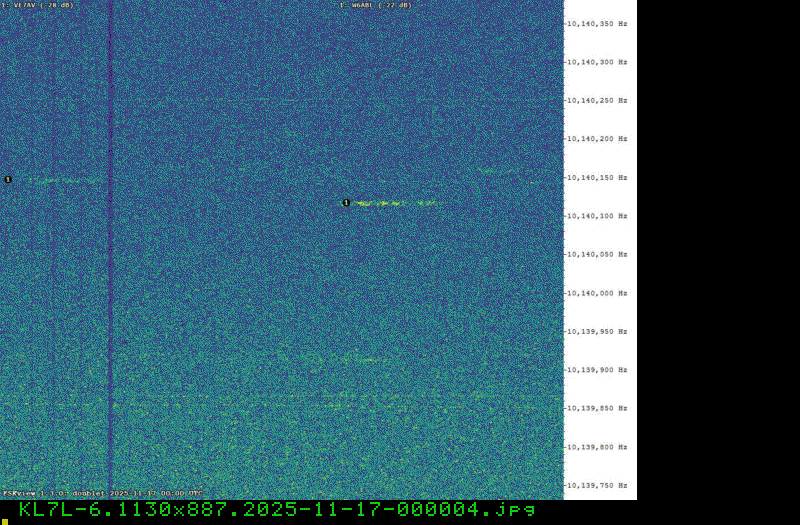This screenshot has height=525, width=800.
Task: Click the KL7L-6 jpg file name text
Action: tap(277, 510)
